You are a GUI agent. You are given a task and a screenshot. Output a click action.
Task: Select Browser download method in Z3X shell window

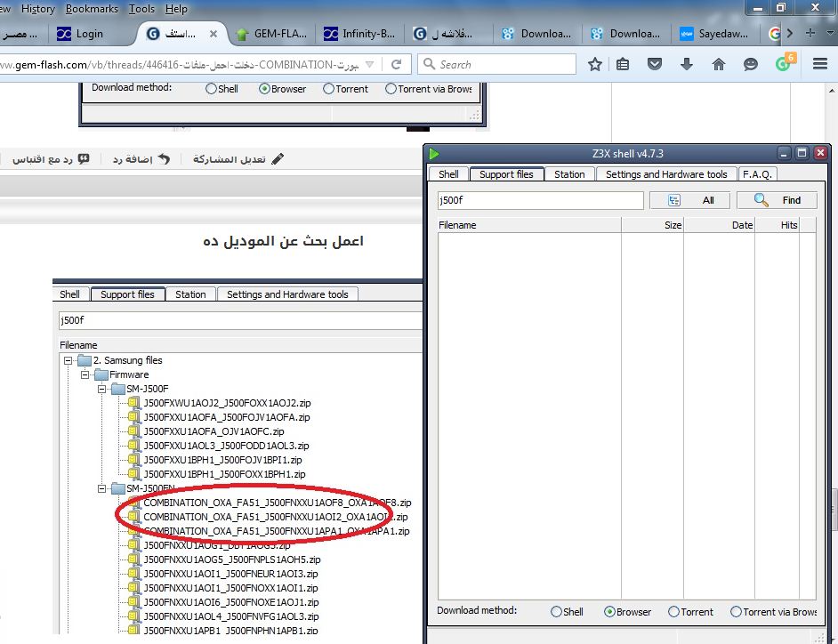(609, 612)
